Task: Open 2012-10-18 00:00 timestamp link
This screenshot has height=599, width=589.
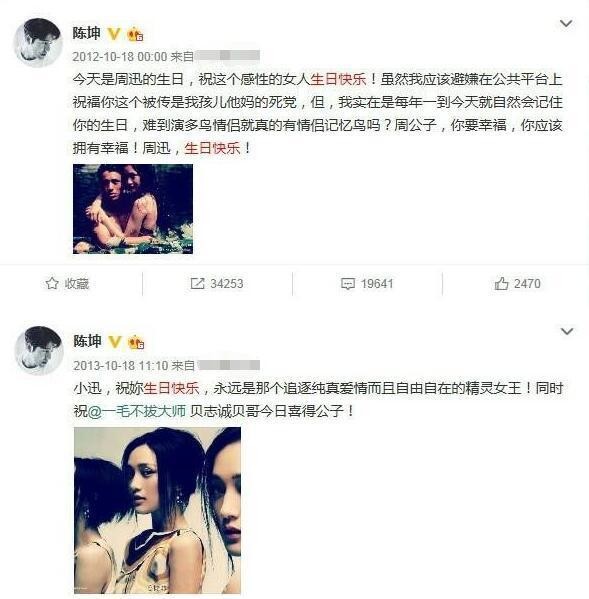Action: pyautogui.click(x=120, y=57)
